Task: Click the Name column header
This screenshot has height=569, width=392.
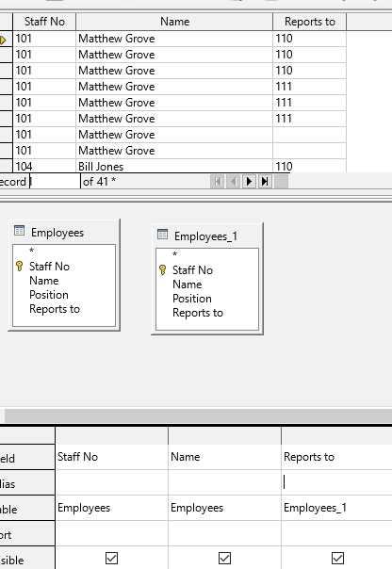Action: coord(174,22)
